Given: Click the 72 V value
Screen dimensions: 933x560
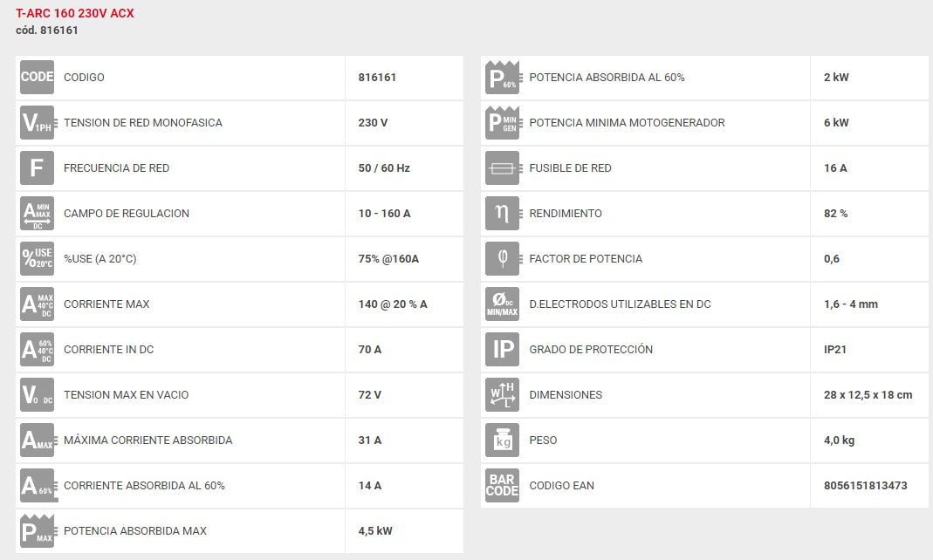Looking at the screenshot, I should pos(369,395).
